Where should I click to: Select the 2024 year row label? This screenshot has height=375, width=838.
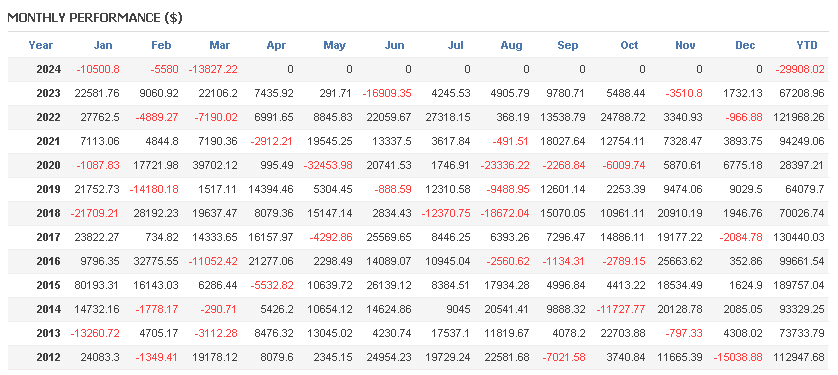tap(49, 69)
